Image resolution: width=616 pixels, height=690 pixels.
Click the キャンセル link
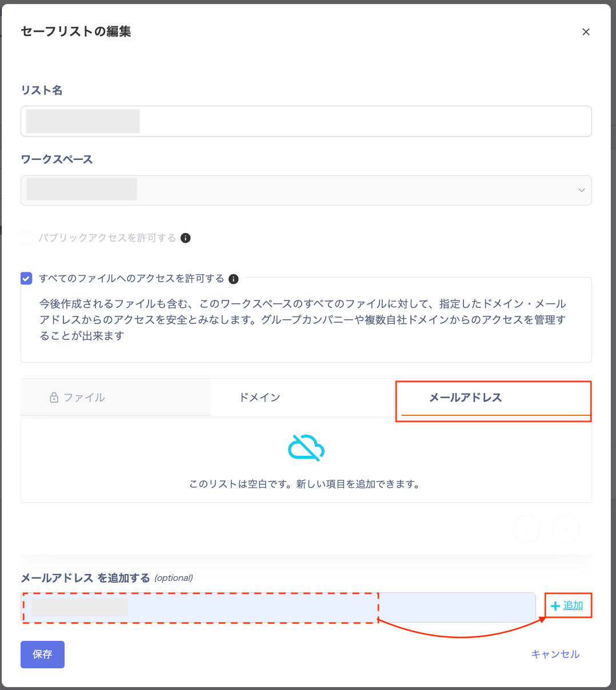pos(555,655)
